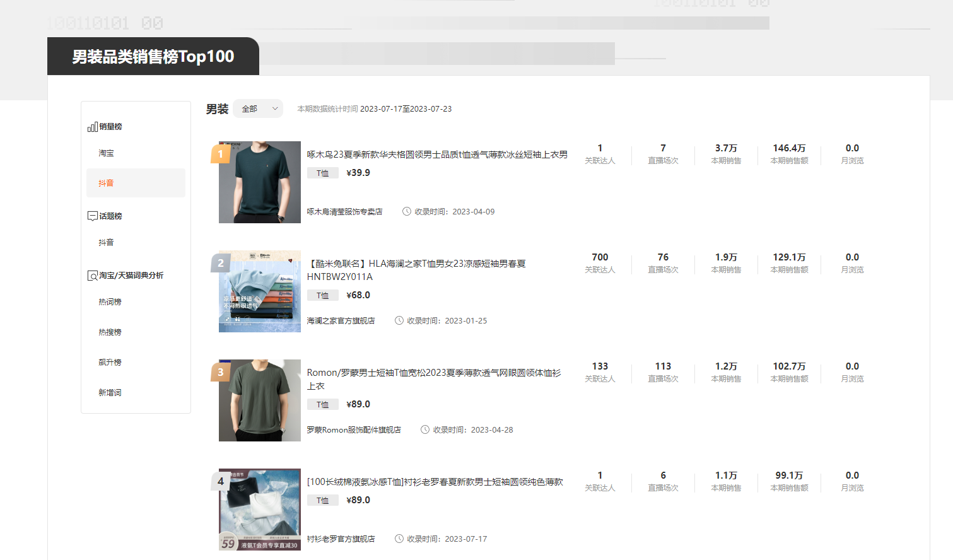Viewport: 953px width, 560px height.
Task: Click T恤 tag on 衬衫老罗 product
Action: tap(323, 500)
